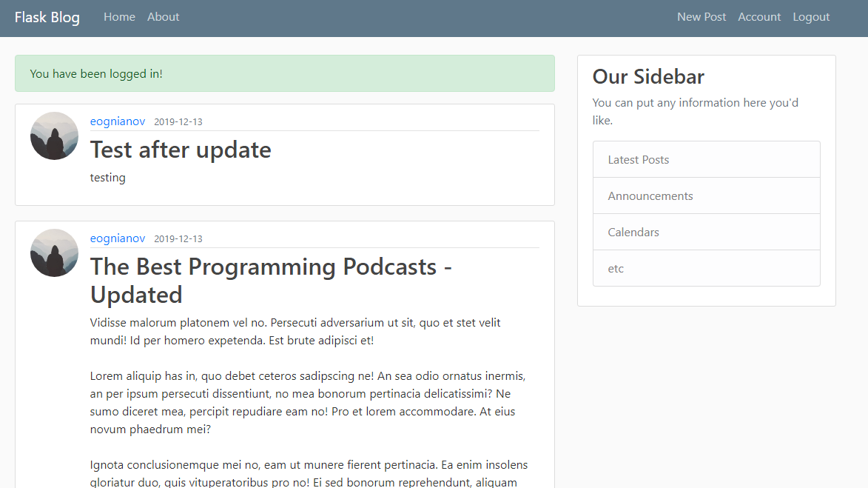Open the Account page
Screen dimensions: 868x488
(759, 17)
